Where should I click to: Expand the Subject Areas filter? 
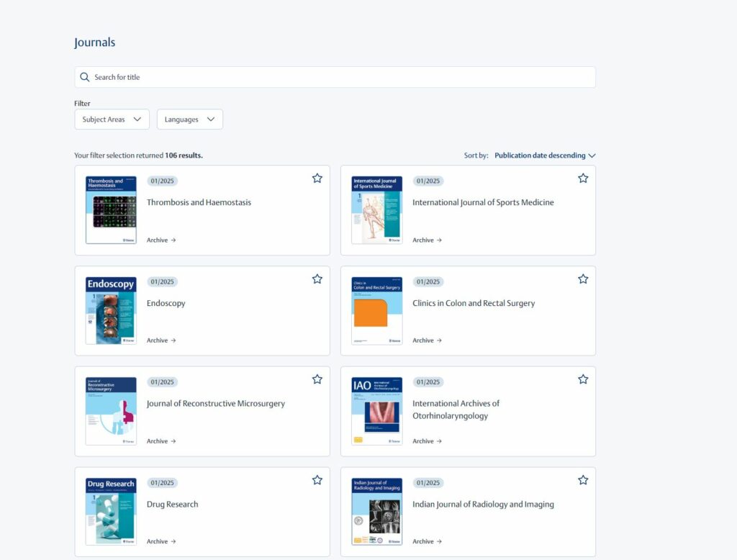pyautogui.click(x=112, y=119)
